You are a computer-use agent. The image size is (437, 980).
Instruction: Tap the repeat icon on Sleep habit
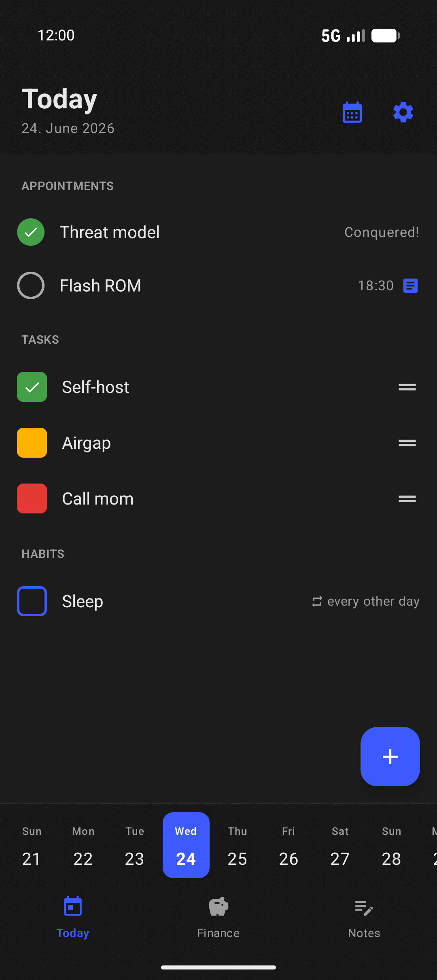point(317,602)
